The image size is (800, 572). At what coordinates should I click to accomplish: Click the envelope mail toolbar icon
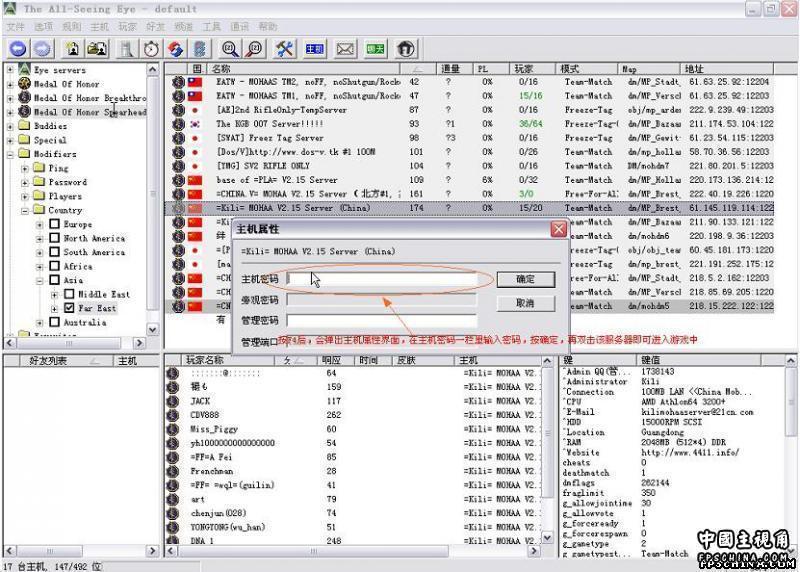pyautogui.click(x=345, y=49)
